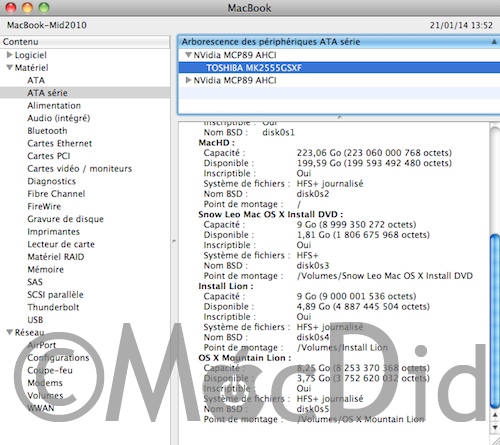Click the horizontal pane splitter handle
500x445 pixels.
click(x=339, y=117)
